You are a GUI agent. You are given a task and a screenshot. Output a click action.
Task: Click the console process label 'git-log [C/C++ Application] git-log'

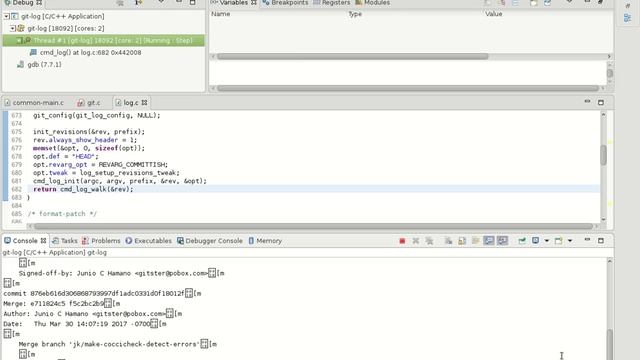[x=55, y=252]
